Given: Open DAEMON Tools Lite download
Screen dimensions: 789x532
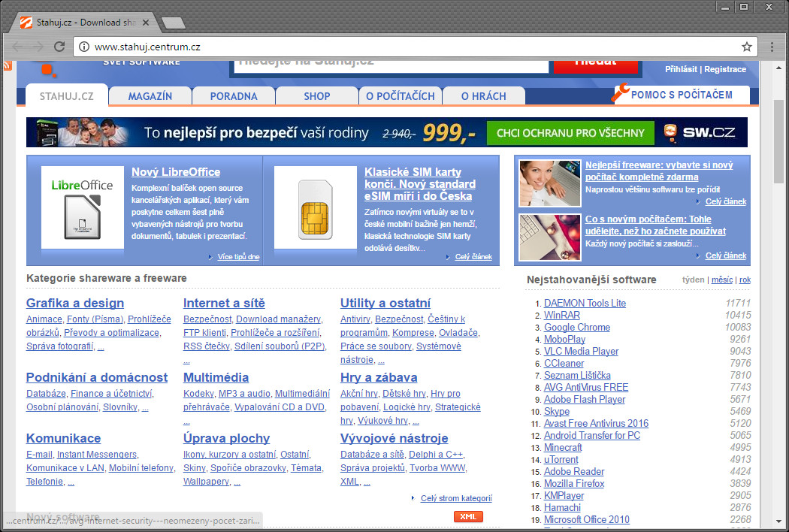Looking at the screenshot, I should [585, 303].
